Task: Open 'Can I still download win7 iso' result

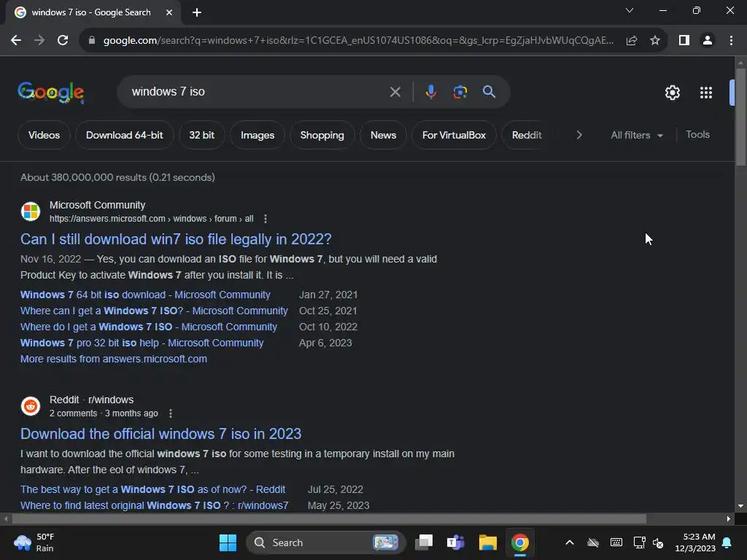Action: [x=176, y=239]
